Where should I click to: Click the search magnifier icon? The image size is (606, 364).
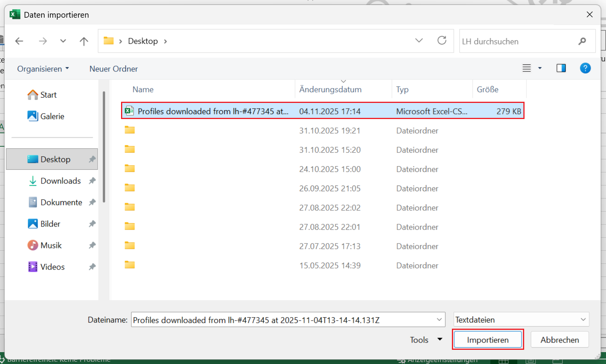click(x=582, y=41)
